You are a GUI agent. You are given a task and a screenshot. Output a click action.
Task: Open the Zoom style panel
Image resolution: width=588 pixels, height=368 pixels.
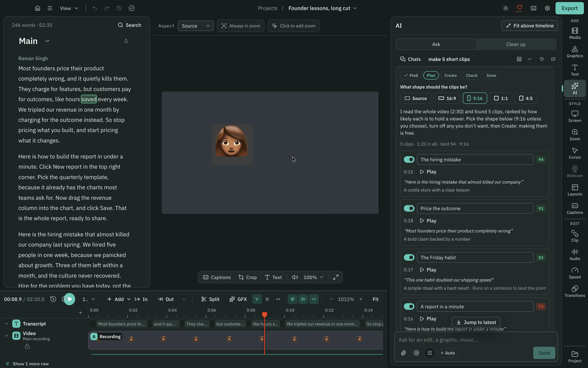[x=575, y=135]
